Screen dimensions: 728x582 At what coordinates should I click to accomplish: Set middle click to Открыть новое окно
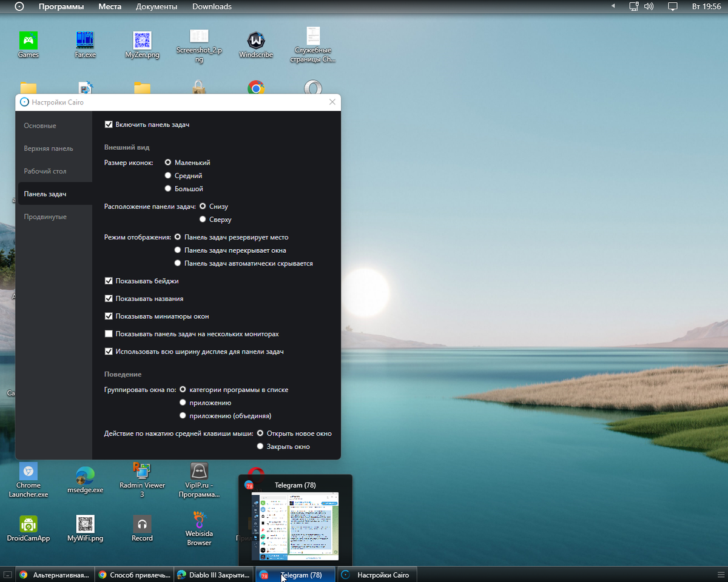(260, 433)
